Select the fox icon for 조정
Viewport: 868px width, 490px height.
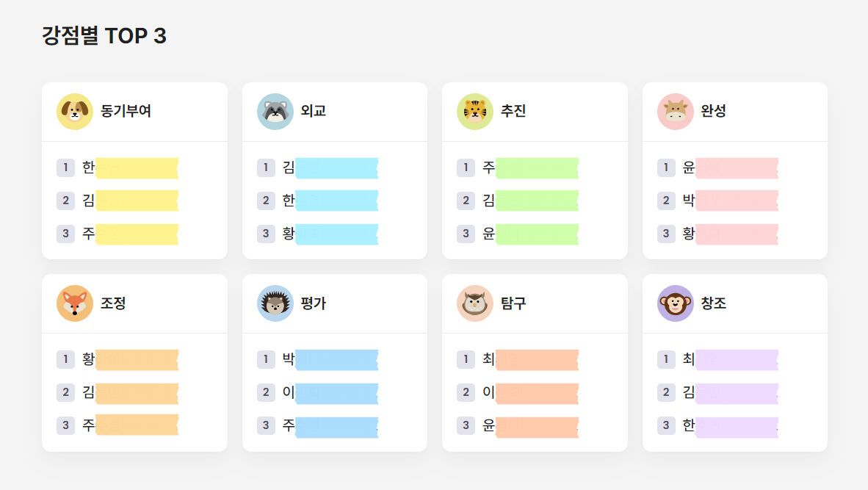click(75, 303)
